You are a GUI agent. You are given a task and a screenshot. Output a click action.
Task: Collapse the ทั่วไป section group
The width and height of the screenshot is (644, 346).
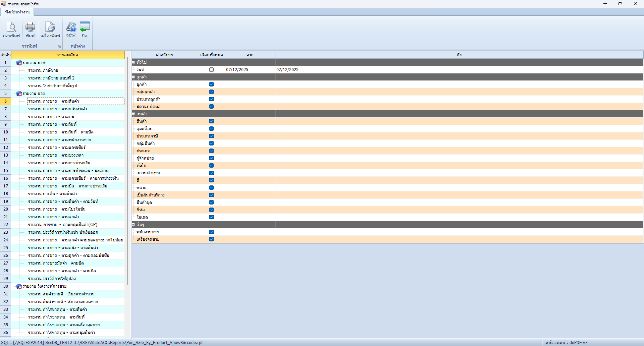133,62
